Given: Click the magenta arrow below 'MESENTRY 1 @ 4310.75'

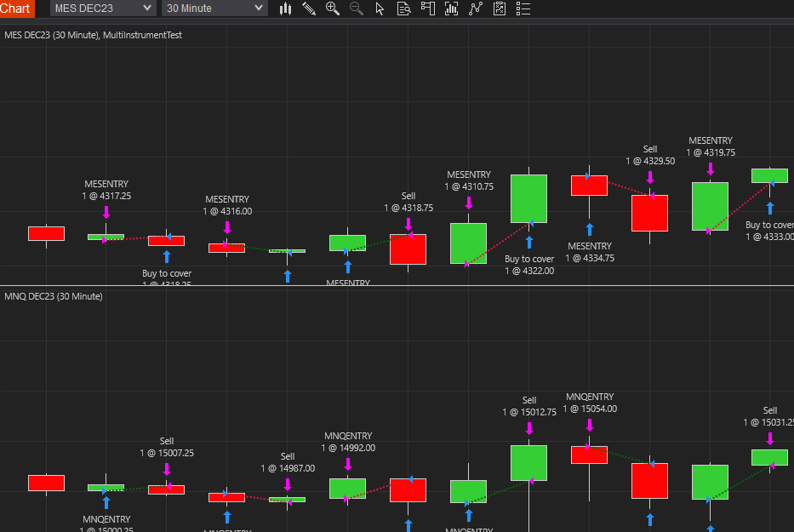Looking at the screenshot, I should pos(469,203).
